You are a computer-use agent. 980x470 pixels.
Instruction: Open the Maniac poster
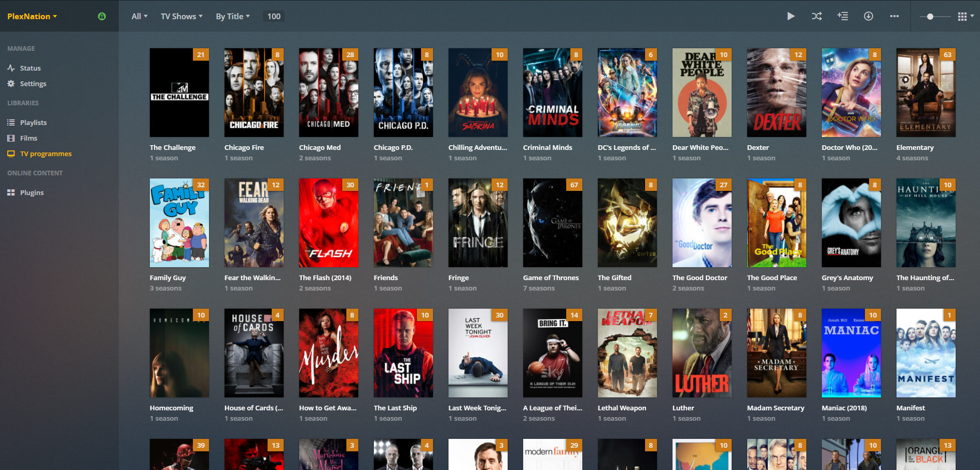(x=851, y=353)
